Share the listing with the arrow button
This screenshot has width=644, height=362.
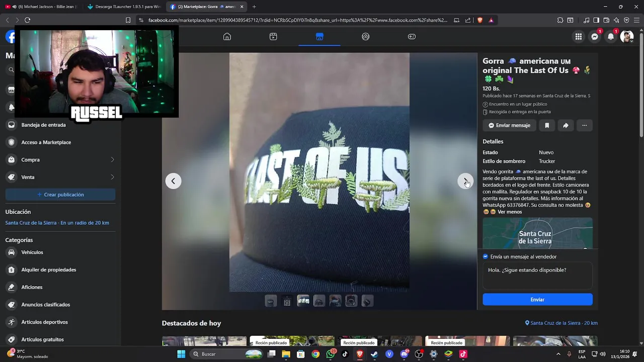(566, 125)
